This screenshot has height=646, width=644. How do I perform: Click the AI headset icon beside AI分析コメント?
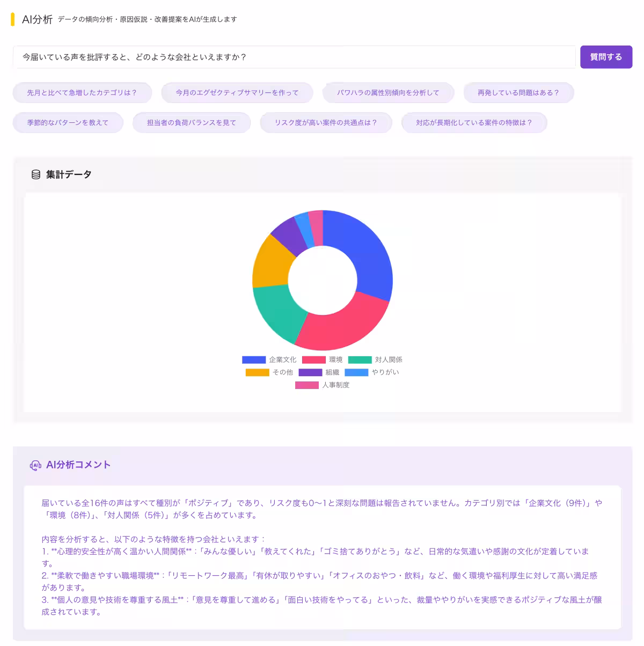click(x=35, y=465)
